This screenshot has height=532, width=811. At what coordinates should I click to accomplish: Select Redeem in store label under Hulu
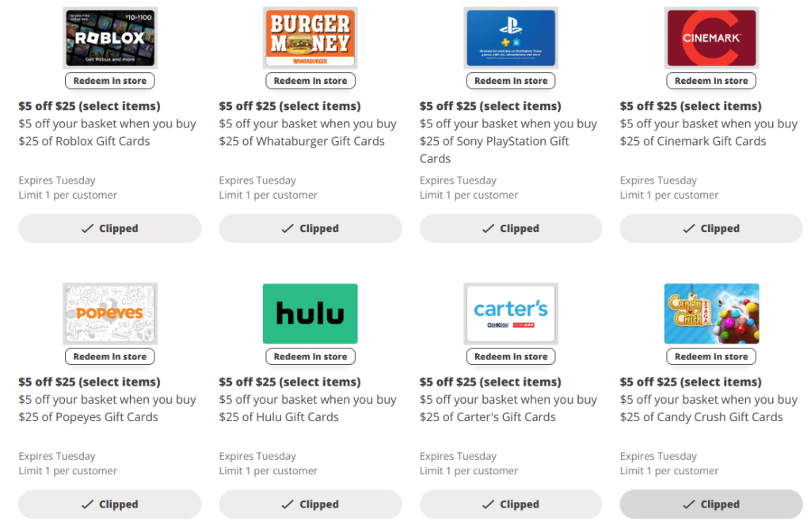(310, 357)
